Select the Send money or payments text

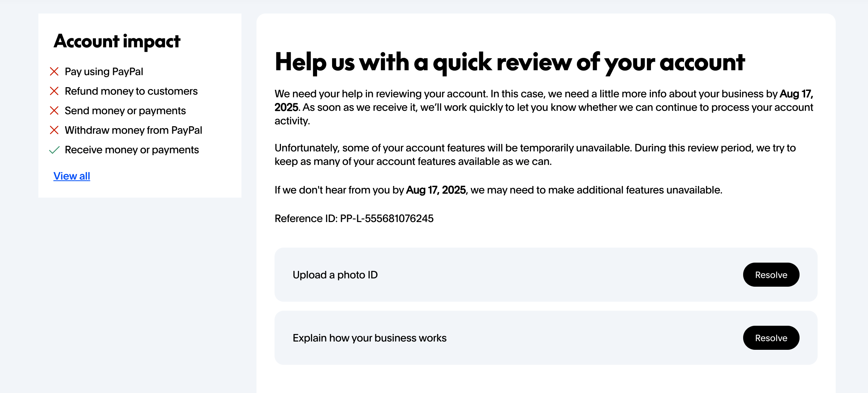tap(125, 110)
